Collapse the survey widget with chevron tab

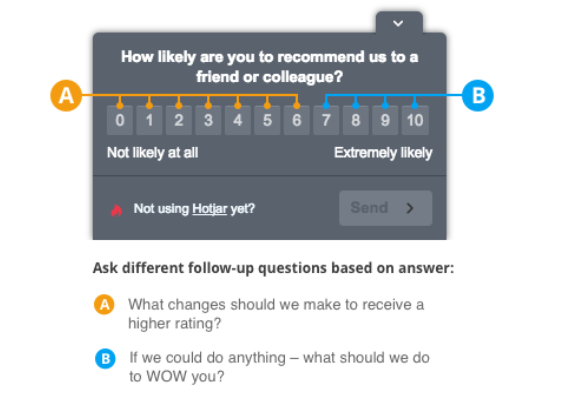tap(399, 23)
